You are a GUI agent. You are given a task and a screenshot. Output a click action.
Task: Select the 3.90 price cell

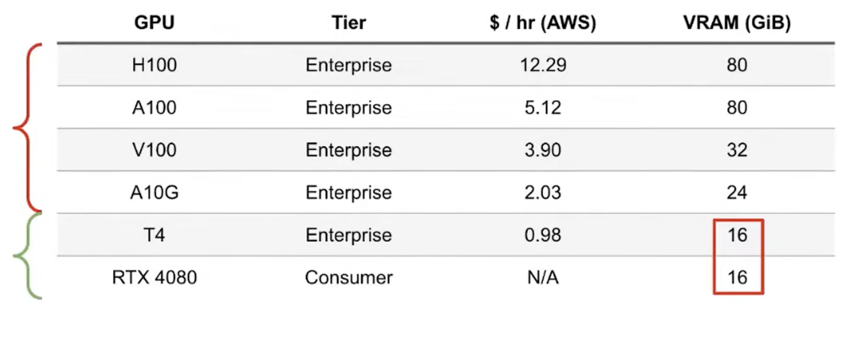click(x=543, y=150)
